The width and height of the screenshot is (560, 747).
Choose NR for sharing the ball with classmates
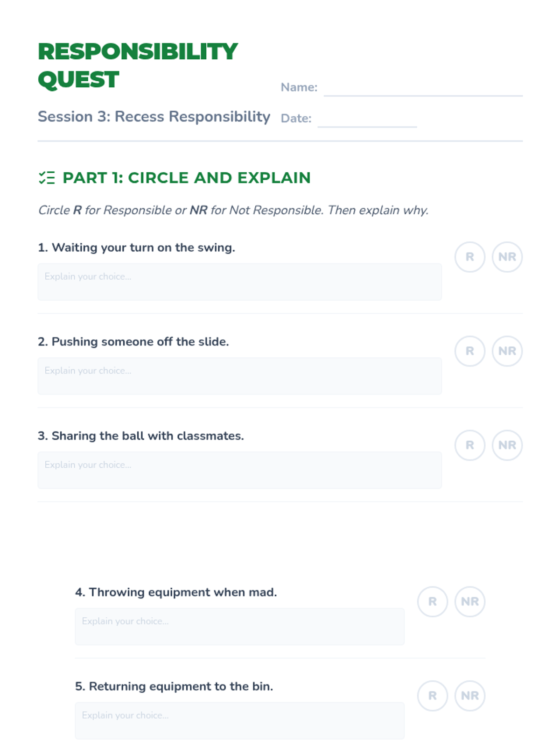click(x=507, y=445)
